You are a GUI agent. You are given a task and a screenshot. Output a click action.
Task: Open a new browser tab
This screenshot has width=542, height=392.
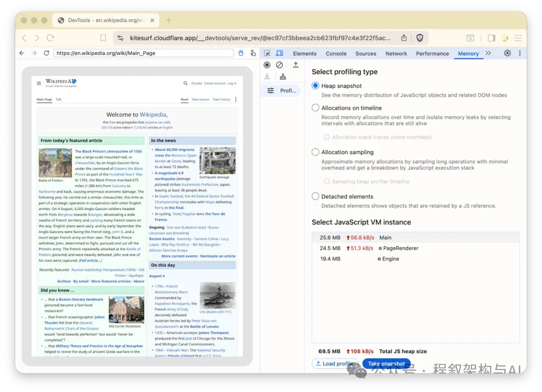pos(168,21)
